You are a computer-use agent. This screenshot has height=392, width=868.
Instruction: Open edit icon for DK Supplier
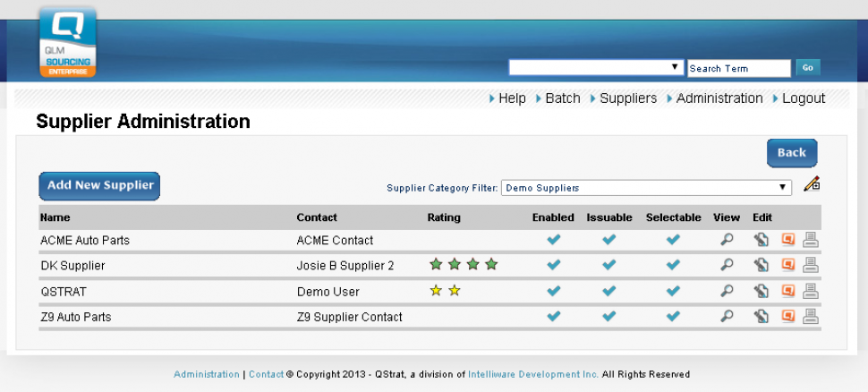(761, 265)
